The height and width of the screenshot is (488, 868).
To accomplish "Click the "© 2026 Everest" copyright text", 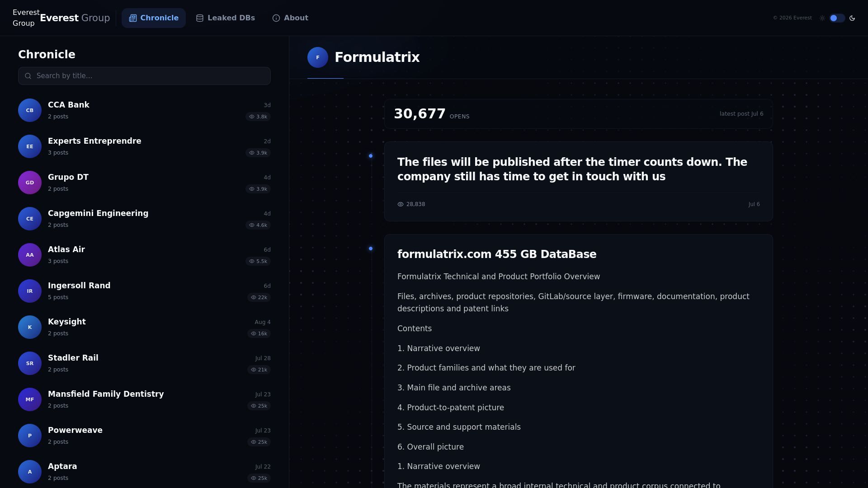I will click(x=793, y=18).
